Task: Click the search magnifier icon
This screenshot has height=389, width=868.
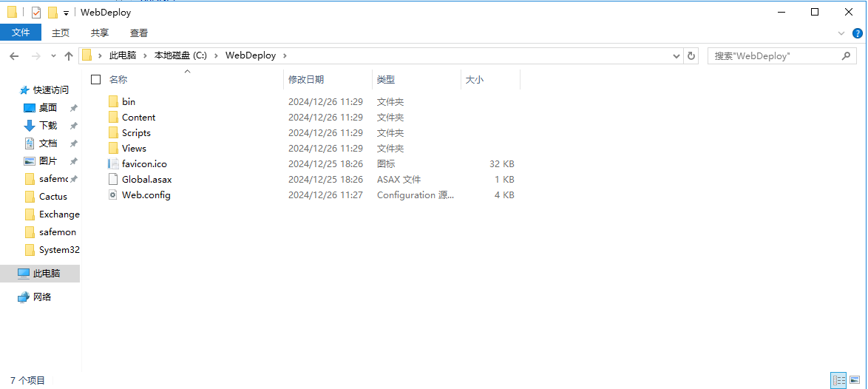Action: point(846,56)
